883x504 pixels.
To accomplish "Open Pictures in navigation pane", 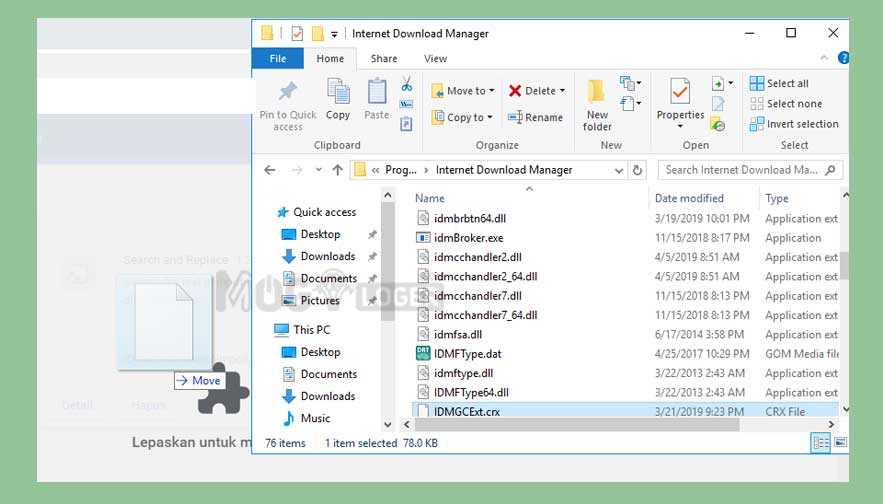I will (x=320, y=300).
